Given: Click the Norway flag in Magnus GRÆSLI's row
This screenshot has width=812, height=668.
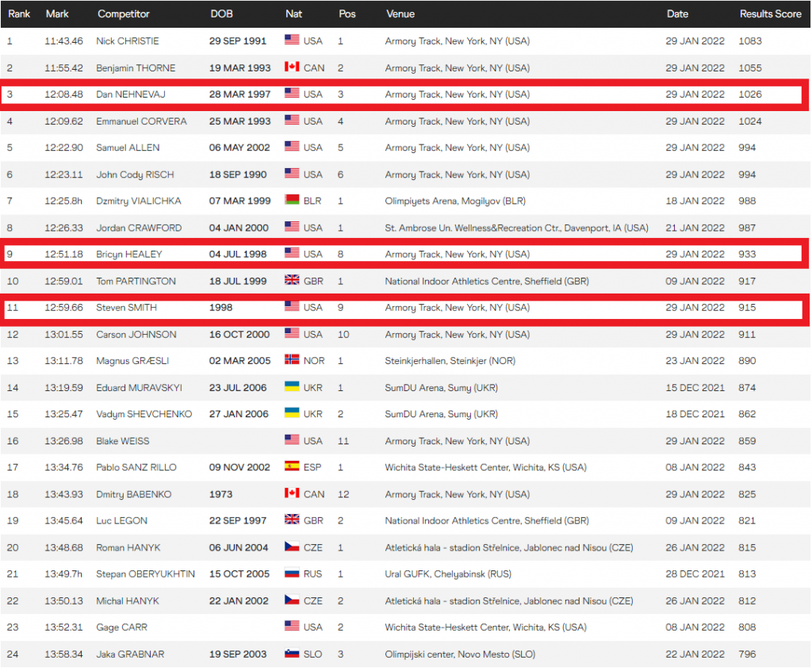Looking at the screenshot, I should (x=292, y=360).
